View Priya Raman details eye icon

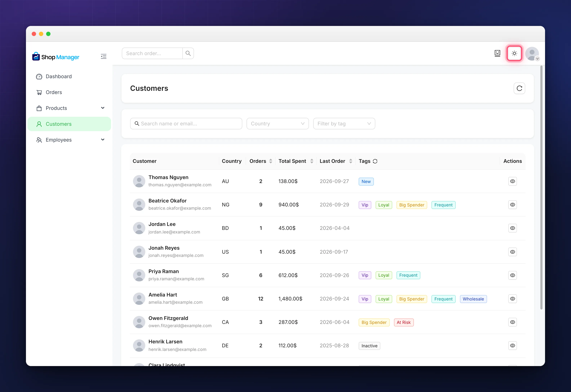click(x=512, y=275)
